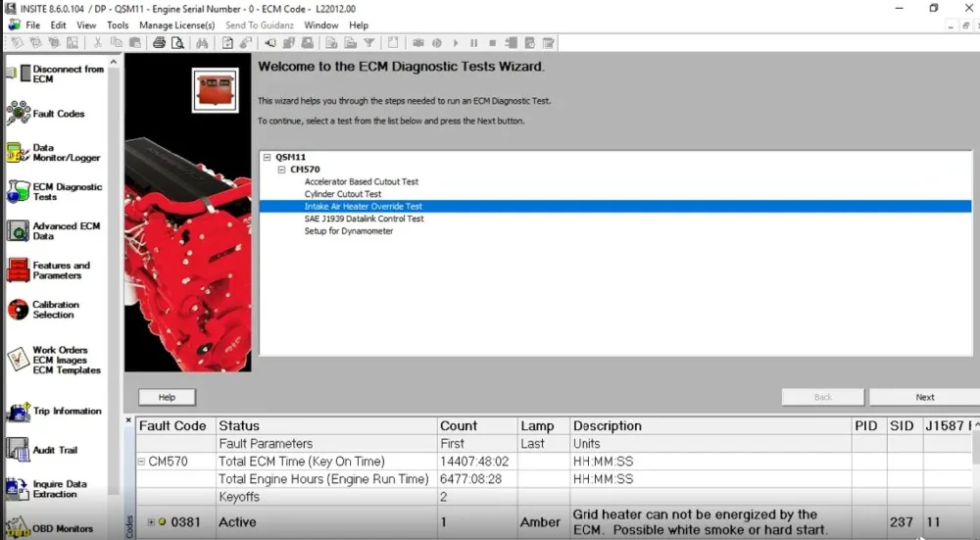Click Next in the wizard
This screenshot has width=980, height=540.
click(x=924, y=397)
